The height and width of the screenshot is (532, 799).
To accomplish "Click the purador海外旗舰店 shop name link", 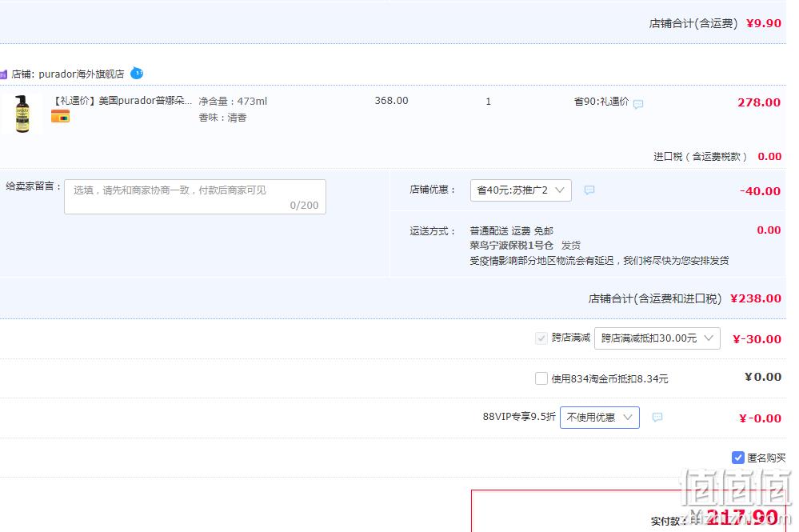I will tap(82, 74).
